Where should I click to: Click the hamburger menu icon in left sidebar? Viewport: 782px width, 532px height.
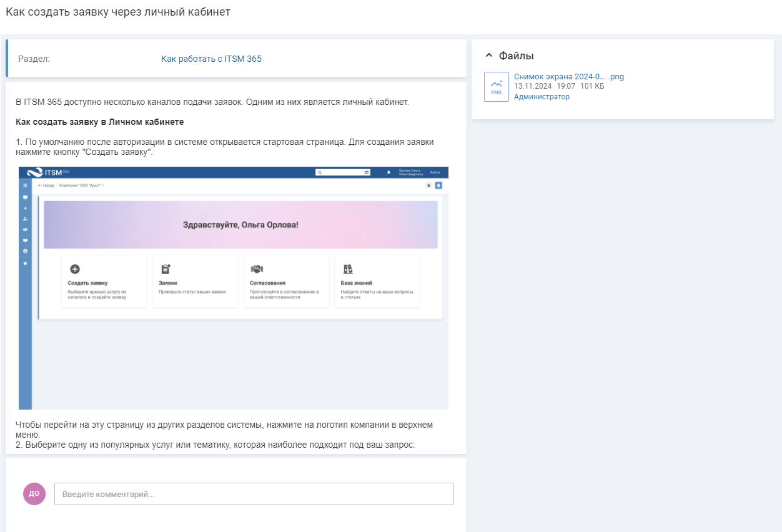pyautogui.click(x=25, y=185)
